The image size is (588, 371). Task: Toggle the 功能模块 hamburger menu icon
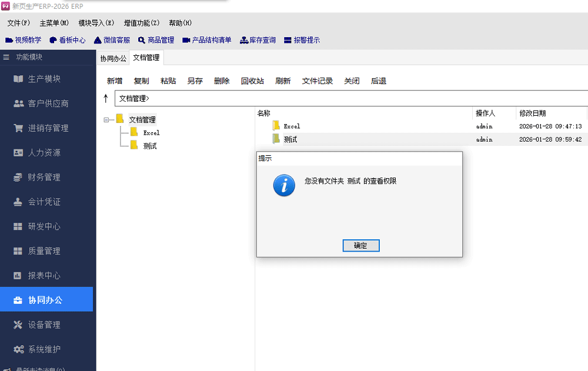6,57
